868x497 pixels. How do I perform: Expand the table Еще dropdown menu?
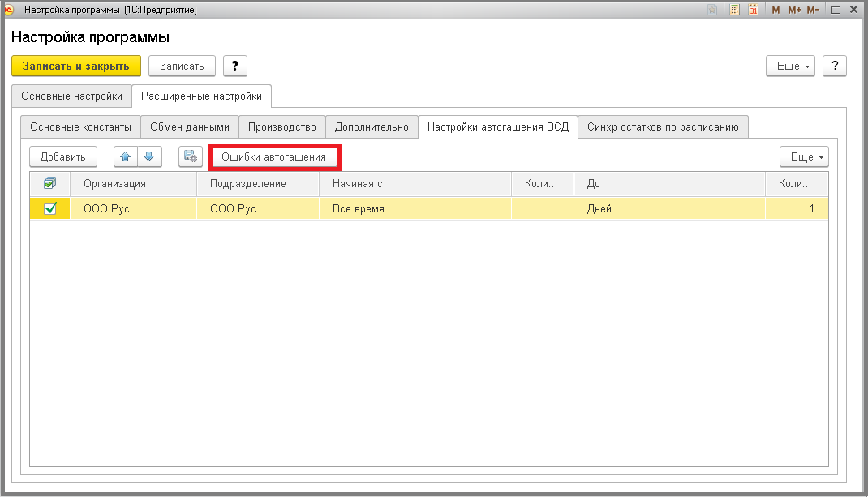point(805,156)
